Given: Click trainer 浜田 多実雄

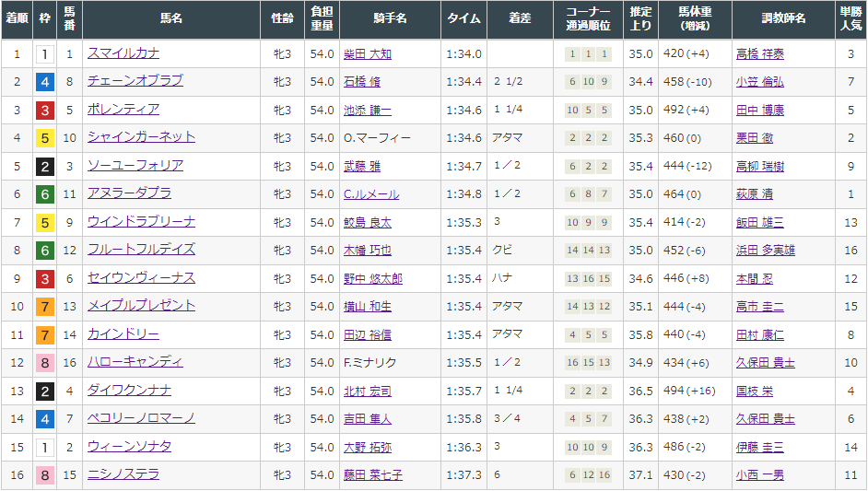Looking at the screenshot, I should pos(766,251).
